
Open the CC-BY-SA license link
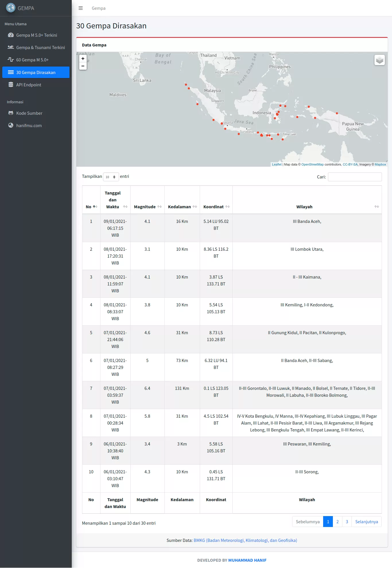350,164
